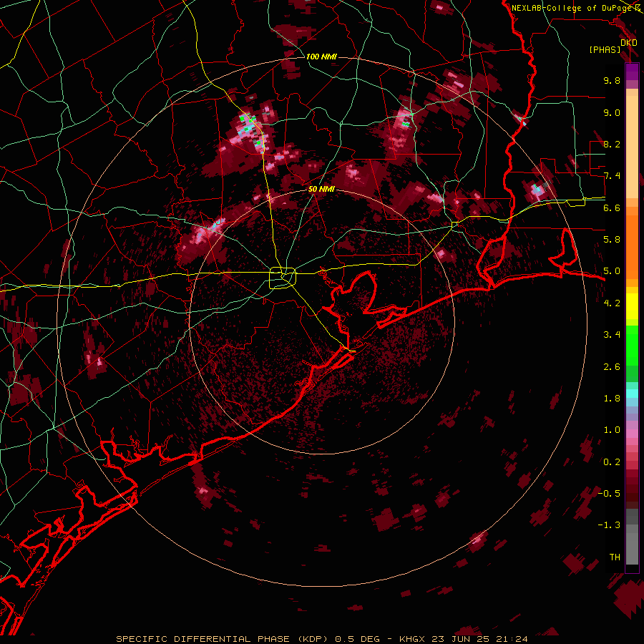The width and height of the screenshot is (644, 644).
Task: Click the 7.4 scale label
Action: click(x=612, y=176)
